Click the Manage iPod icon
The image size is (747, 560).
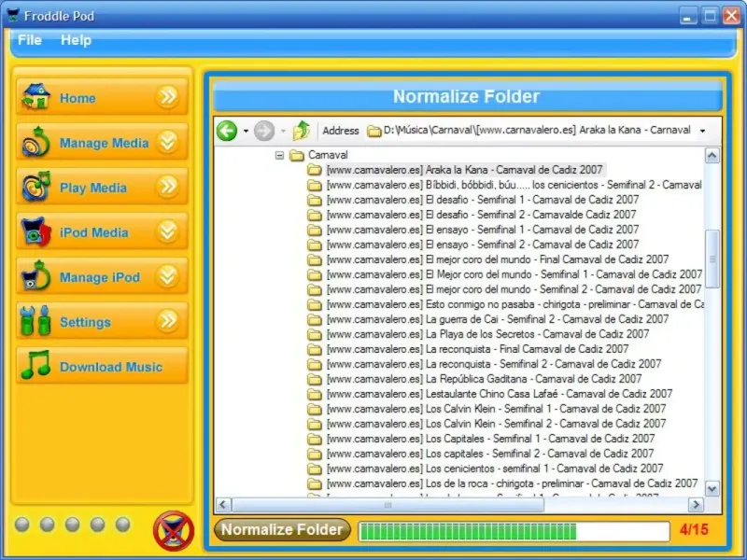(x=35, y=276)
